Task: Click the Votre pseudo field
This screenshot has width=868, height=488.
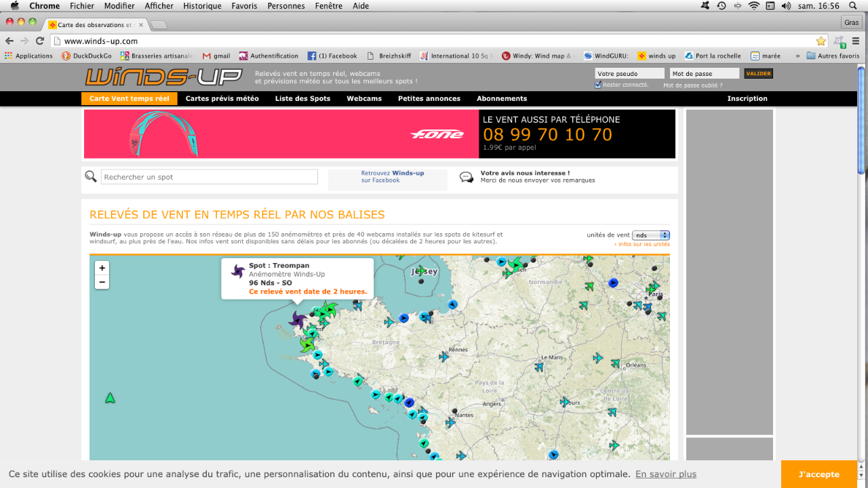Action: [x=629, y=73]
